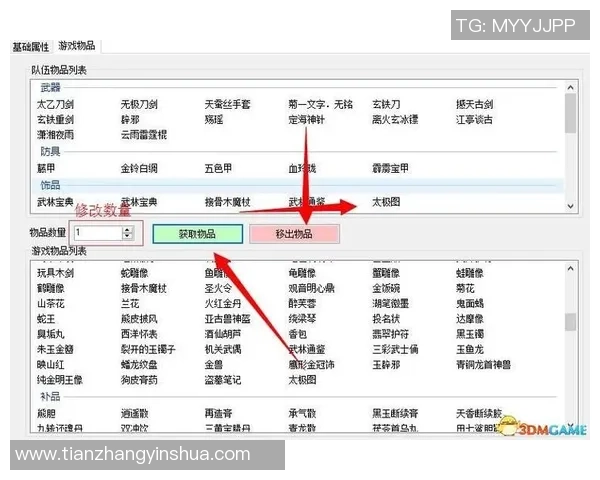The image size is (600, 480).
Task: Select 太乙刀剑 in team items
Action: (x=55, y=104)
